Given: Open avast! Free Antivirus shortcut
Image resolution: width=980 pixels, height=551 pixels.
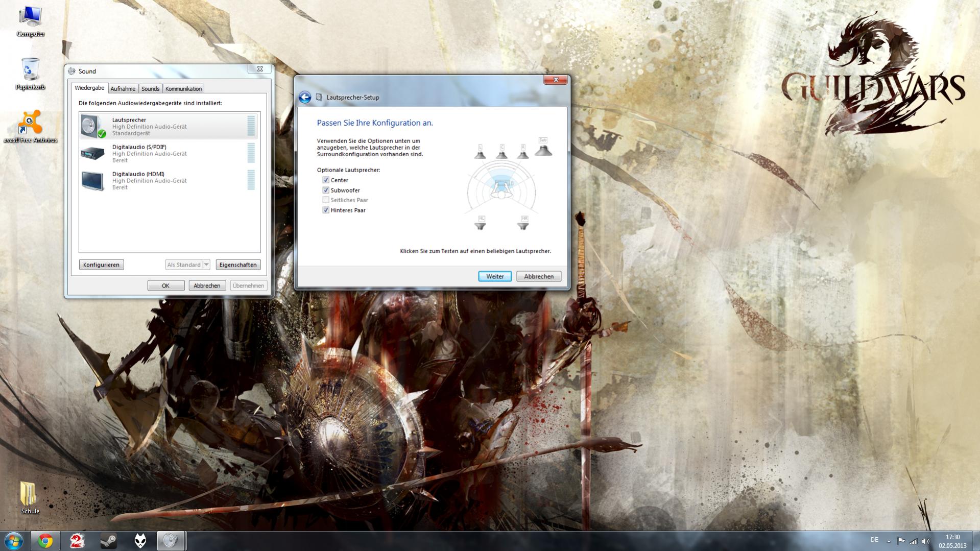Looking at the screenshot, I should [x=30, y=127].
